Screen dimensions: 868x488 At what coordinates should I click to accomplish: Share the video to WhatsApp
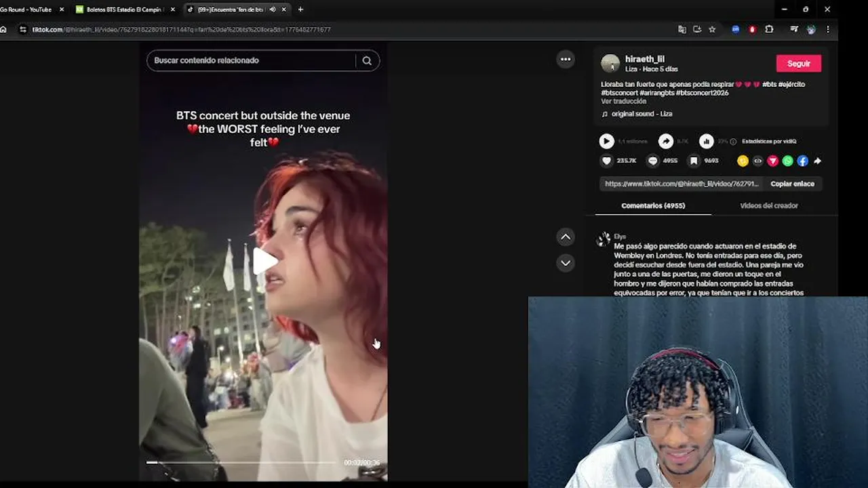[x=787, y=161]
